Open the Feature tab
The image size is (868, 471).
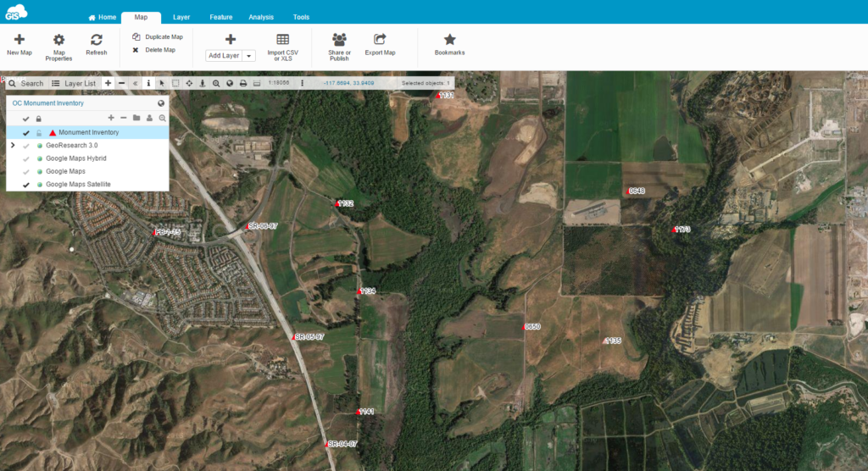point(221,17)
